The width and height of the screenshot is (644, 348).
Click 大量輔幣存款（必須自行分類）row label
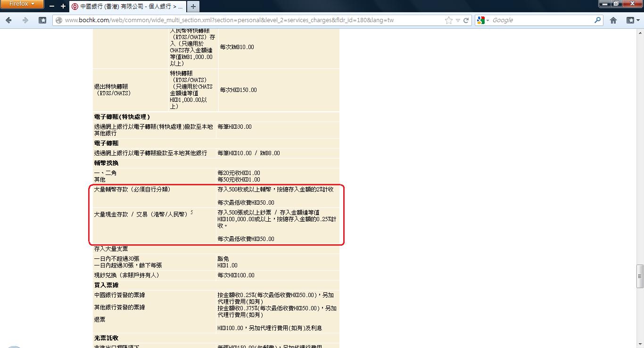click(132, 190)
